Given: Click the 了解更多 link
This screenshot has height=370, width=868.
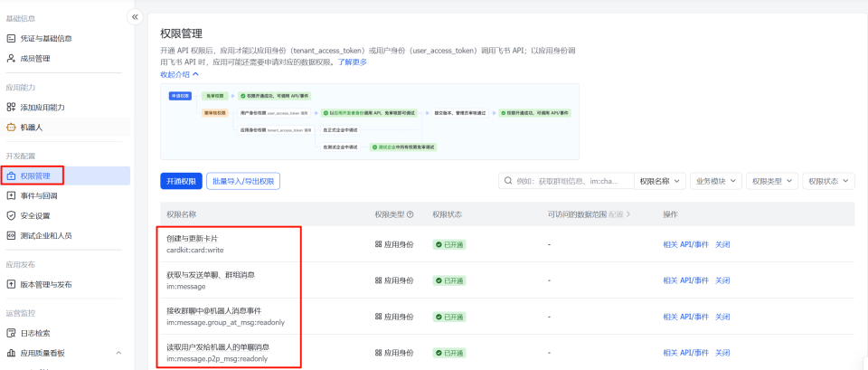Looking at the screenshot, I should point(353,62).
